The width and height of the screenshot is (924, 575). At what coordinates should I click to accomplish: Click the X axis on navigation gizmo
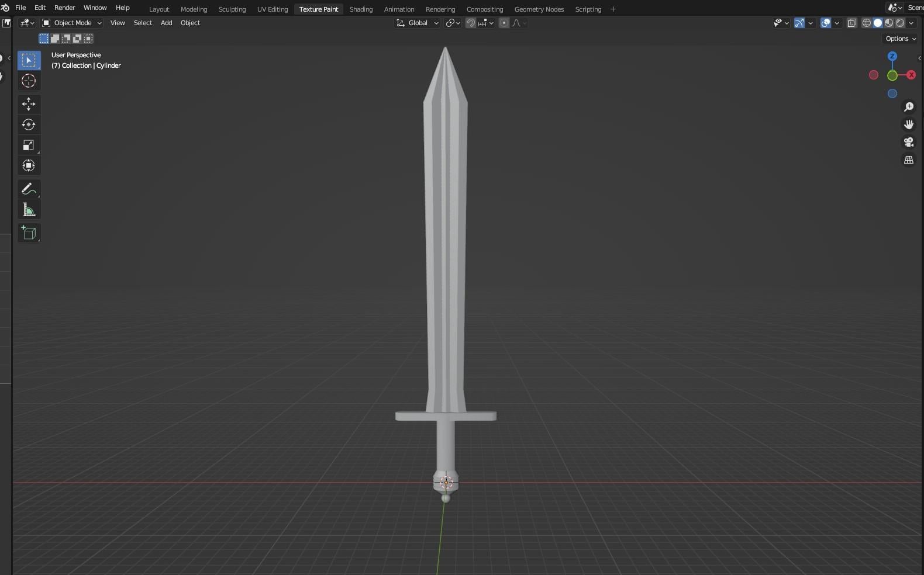tap(911, 75)
